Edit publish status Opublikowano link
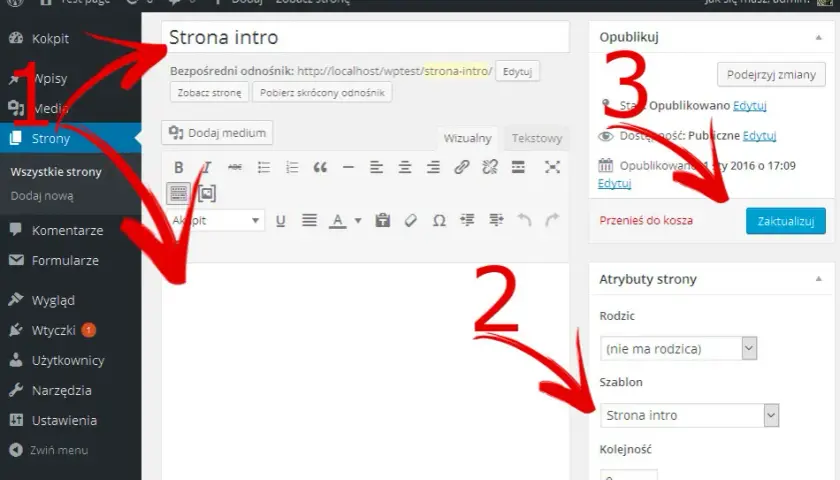Viewport: 840px width, 480px height. point(749,106)
